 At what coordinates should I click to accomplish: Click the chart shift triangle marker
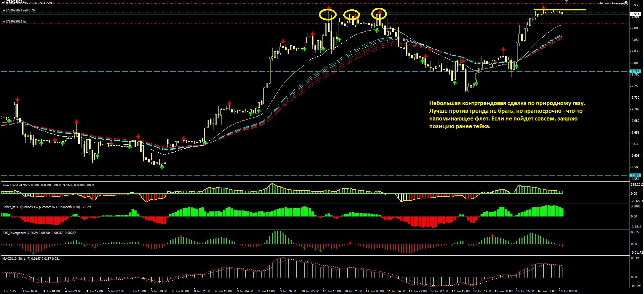(566, 1)
